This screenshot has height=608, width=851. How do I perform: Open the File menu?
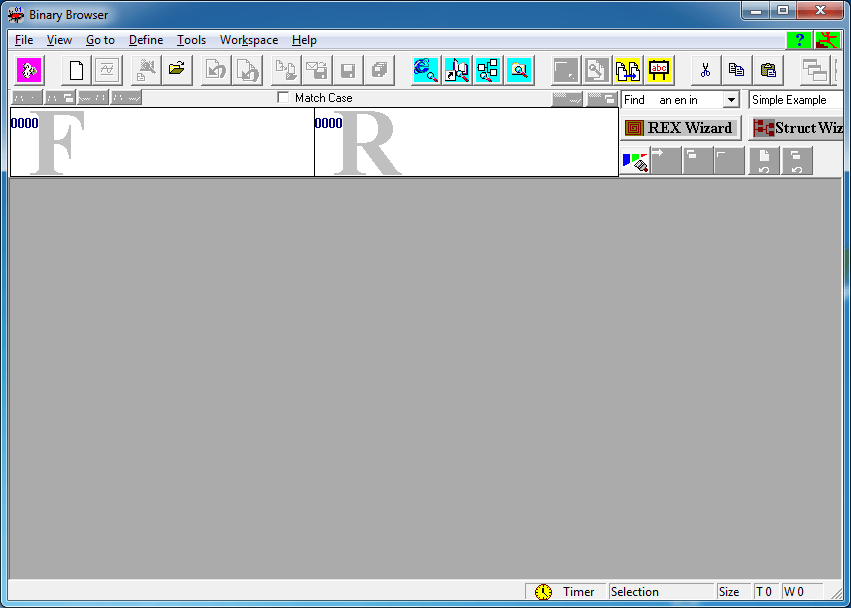coord(24,40)
